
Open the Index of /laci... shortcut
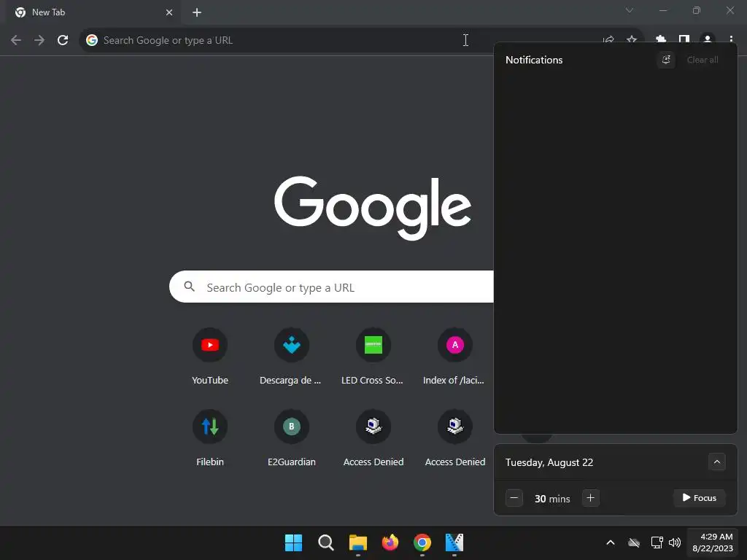pyautogui.click(x=454, y=357)
